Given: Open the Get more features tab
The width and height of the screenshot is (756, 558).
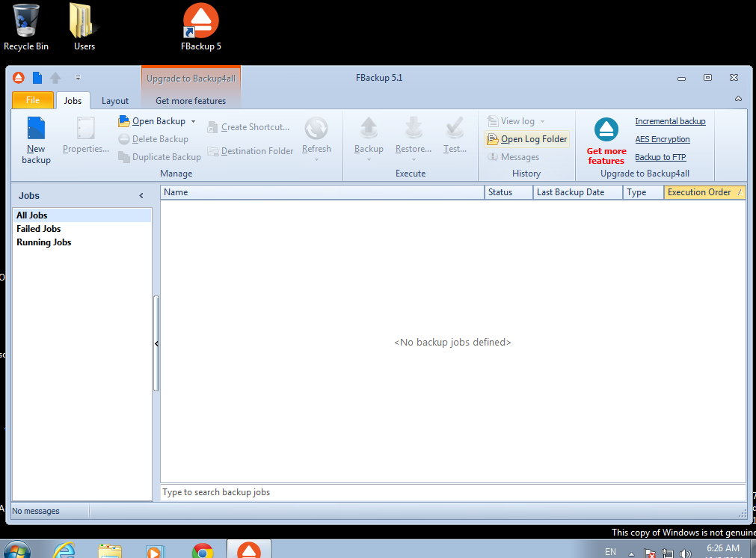Looking at the screenshot, I should (x=191, y=101).
